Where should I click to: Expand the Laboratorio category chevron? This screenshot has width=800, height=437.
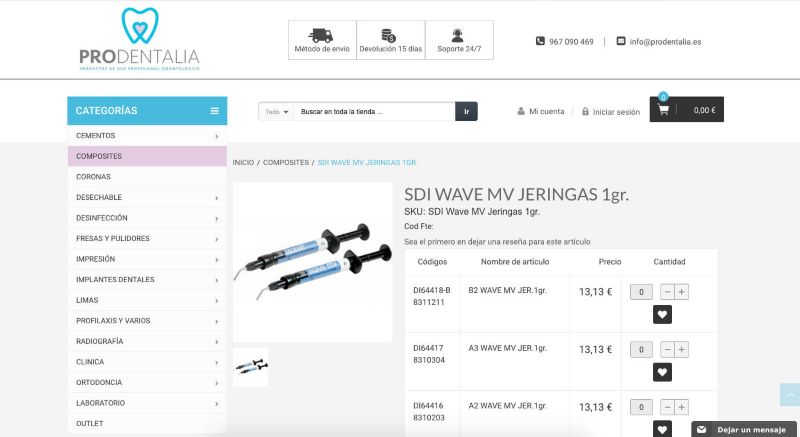coord(217,403)
